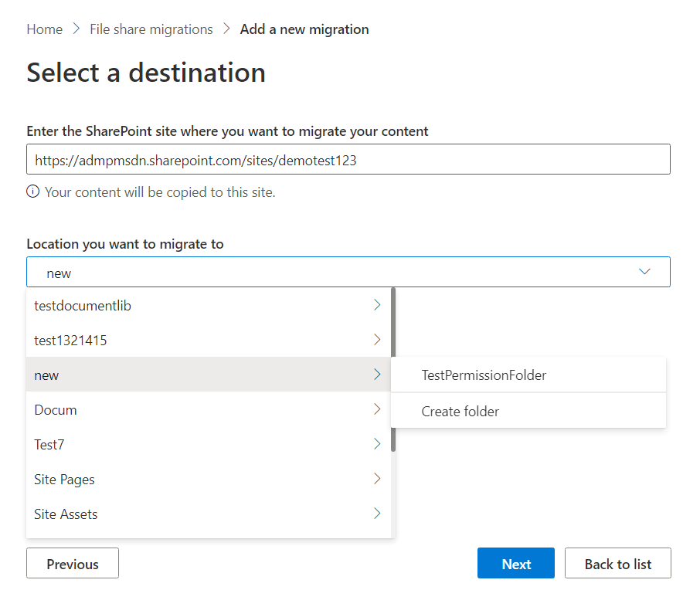
Task: Click the library list scrollbar
Action: coord(393,369)
